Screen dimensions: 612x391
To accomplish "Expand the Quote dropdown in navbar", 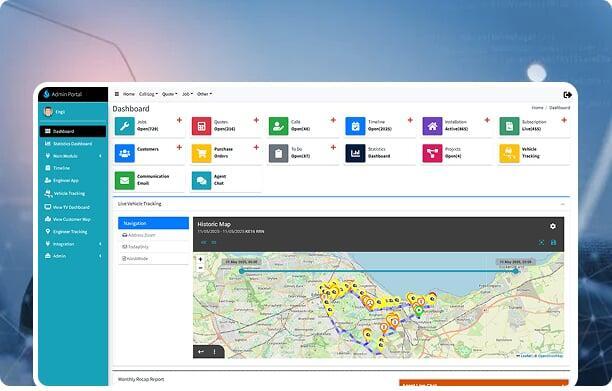I will 169,94.
